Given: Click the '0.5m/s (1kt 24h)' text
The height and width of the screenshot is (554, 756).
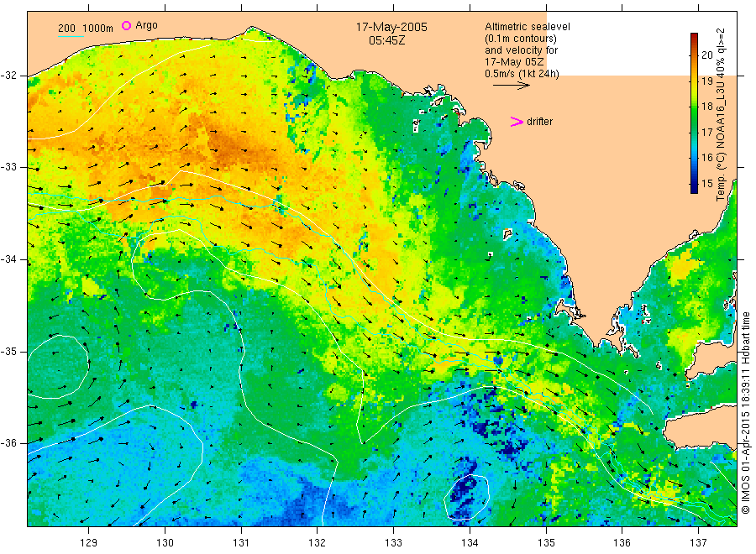Looking at the screenshot, I should [522, 74].
